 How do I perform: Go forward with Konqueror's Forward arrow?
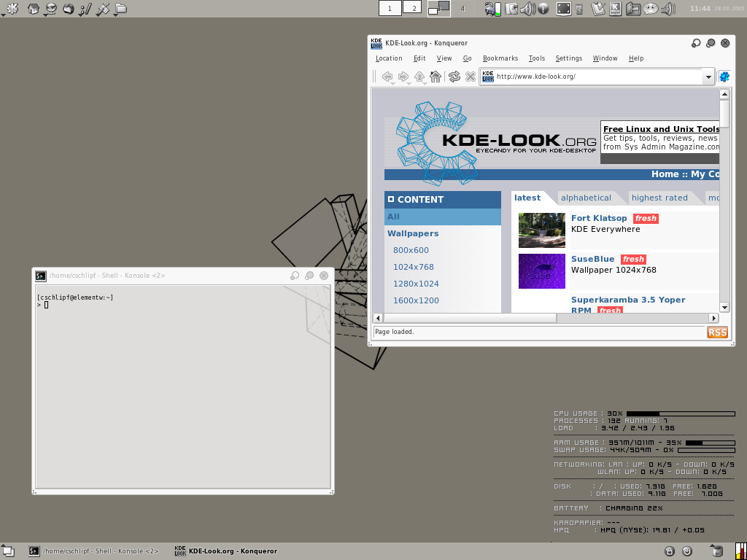403,77
